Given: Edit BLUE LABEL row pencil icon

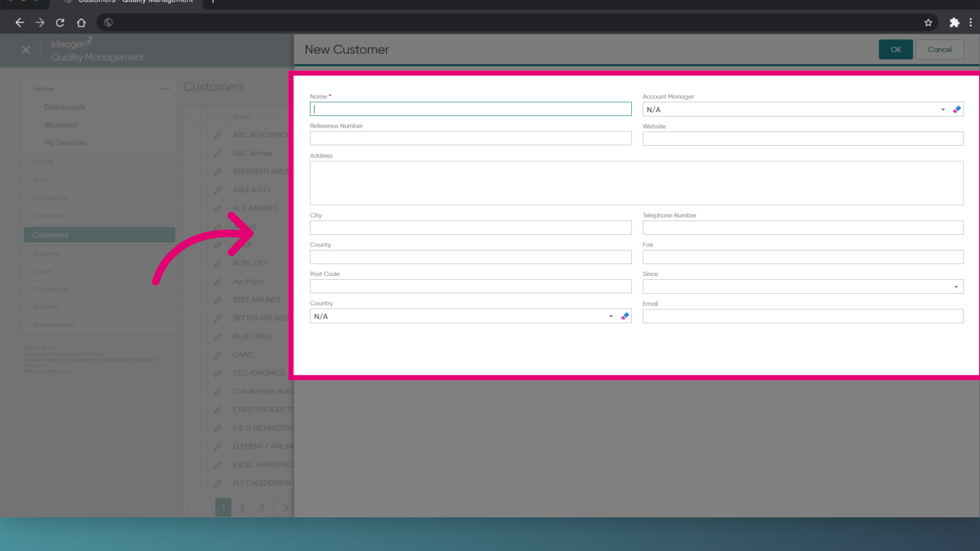Looking at the screenshot, I should 217,337.
